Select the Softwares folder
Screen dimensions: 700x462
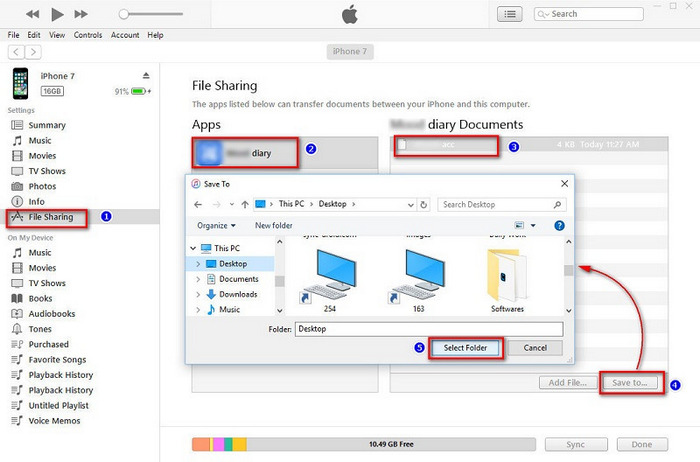pos(507,281)
